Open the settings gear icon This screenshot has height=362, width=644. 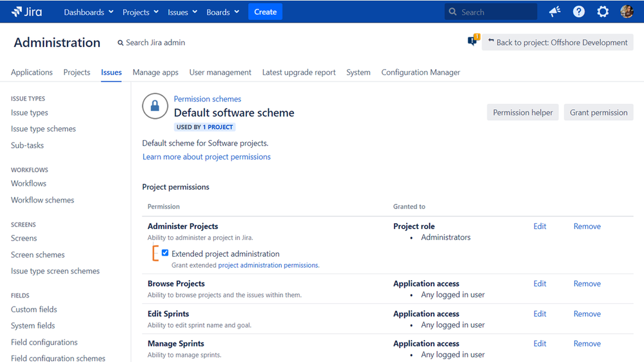click(x=603, y=12)
